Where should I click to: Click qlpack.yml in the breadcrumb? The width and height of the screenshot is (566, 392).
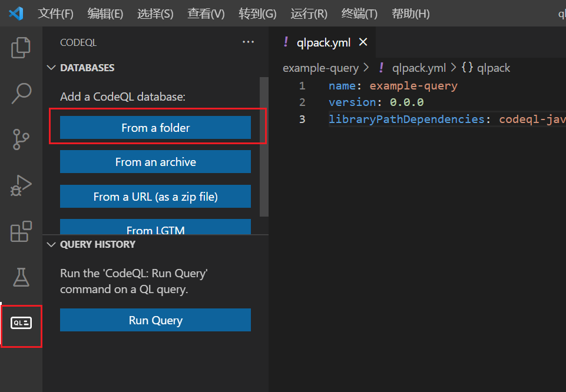419,68
